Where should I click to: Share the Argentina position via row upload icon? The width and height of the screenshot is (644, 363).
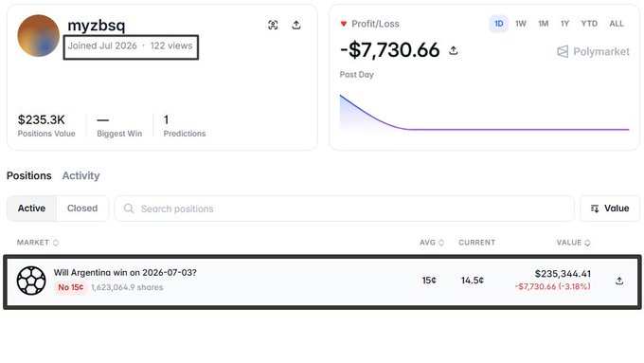pos(619,281)
